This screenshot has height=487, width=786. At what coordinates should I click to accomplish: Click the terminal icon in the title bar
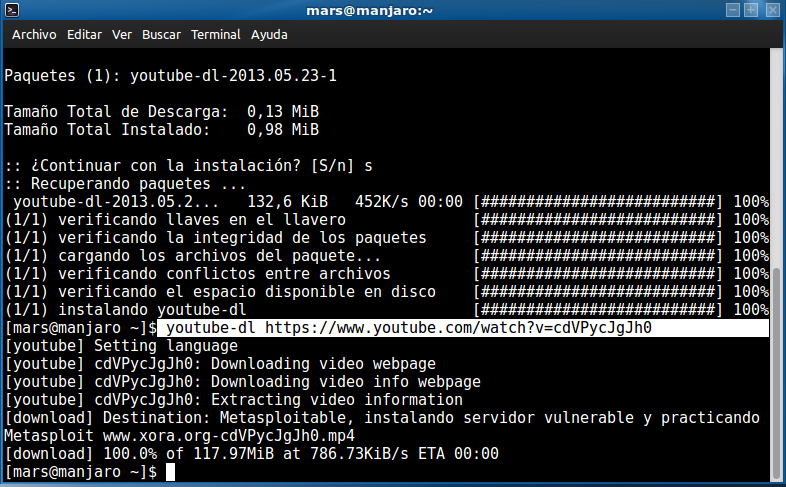[x=12, y=11]
